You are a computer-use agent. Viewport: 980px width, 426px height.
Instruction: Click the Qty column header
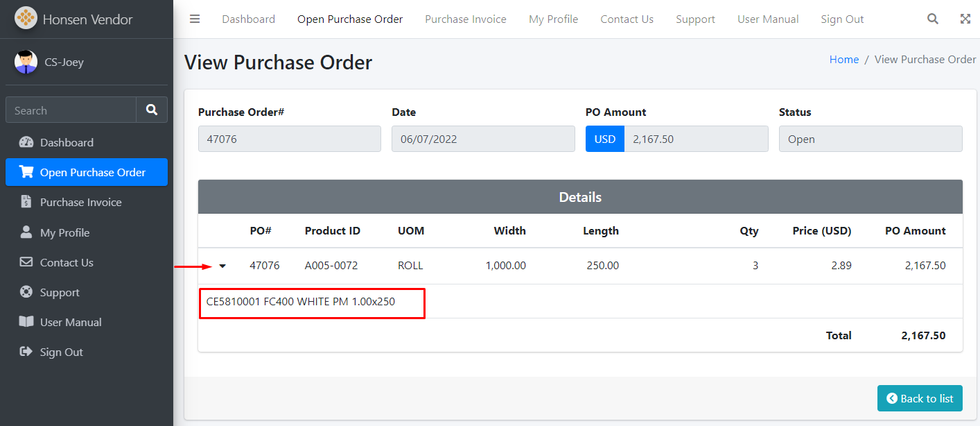(749, 231)
